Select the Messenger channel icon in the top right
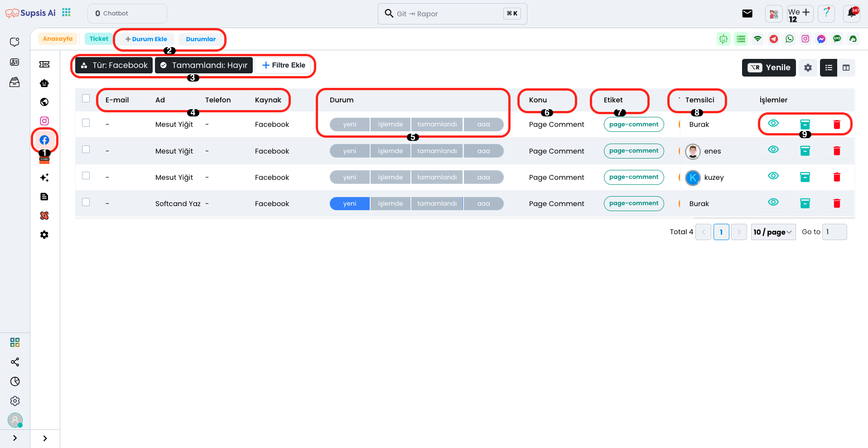The height and width of the screenshot is (448, 868). point(821,39)
